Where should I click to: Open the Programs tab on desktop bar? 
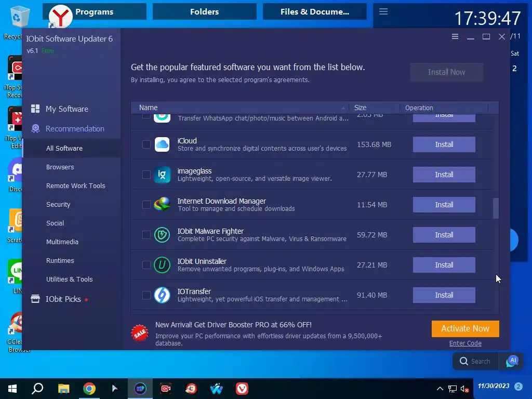tap(95, 11)
